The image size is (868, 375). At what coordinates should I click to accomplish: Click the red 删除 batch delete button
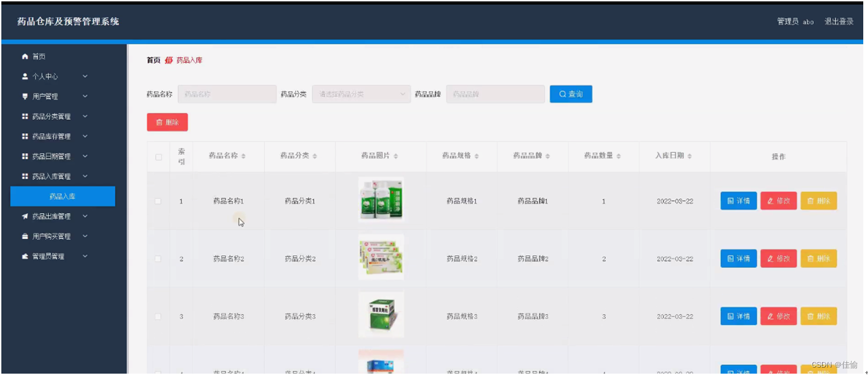[x=167, y=122]
